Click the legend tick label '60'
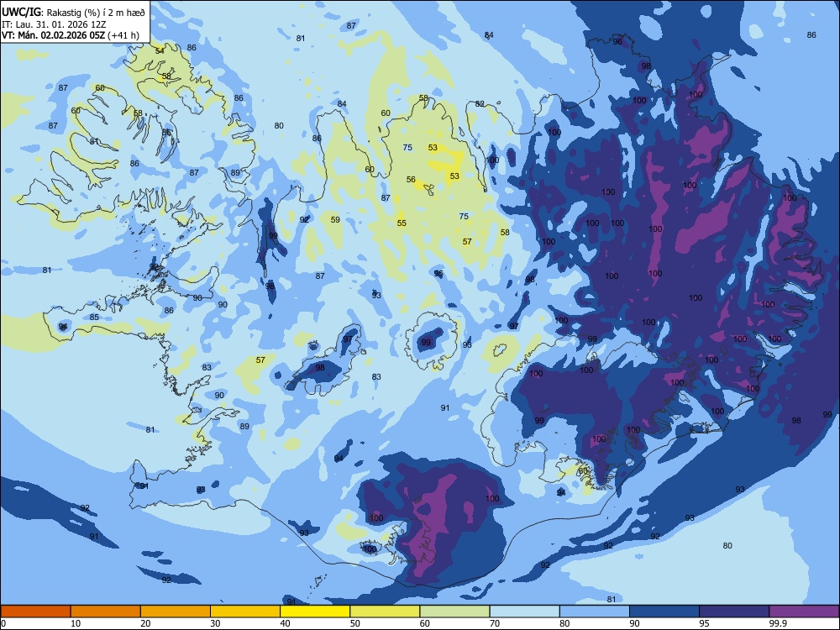Image resolution: width=840 pixels, height=630 pixels. [425, 623]
